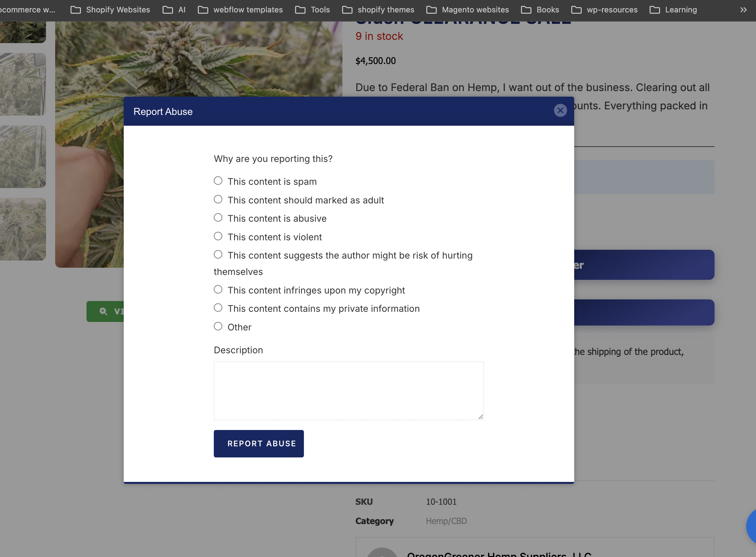The image size is (756, 557).
Task: Submit with the REPORT ABUSE button
Action: tap(259, 444)
